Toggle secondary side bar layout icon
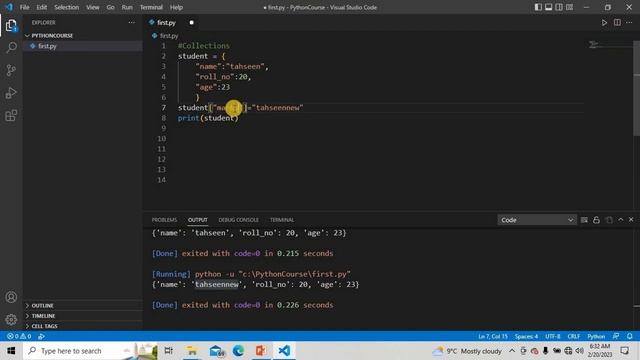The height and width of the screenshot is (360, 640). point(559,7)
